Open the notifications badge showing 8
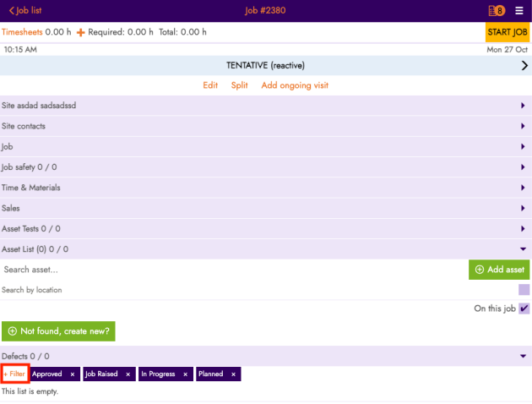 496,11
